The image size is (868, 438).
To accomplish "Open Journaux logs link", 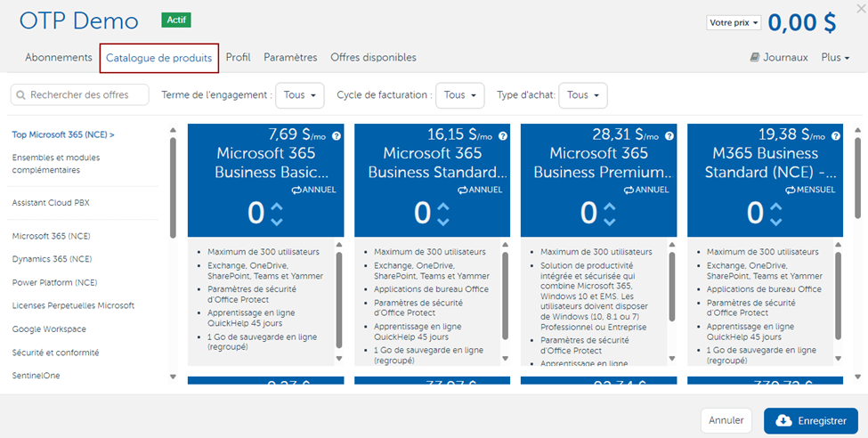I will tap(779, 58).
